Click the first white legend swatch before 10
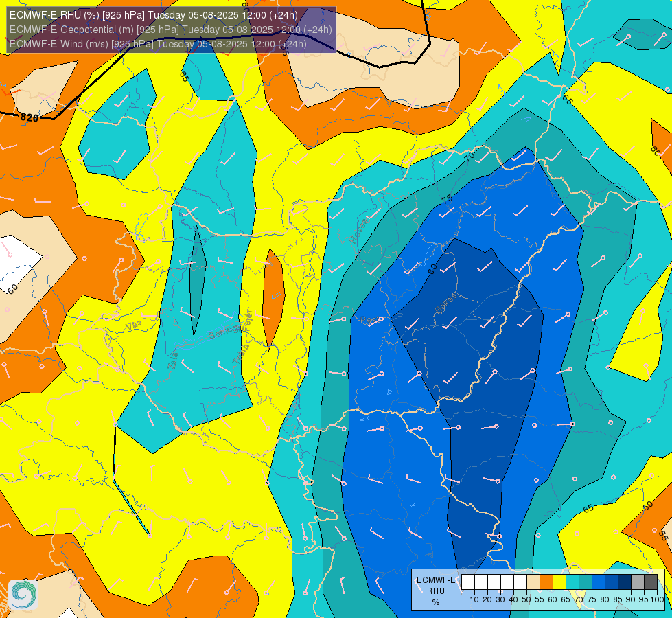The width and height of the screenshot is (672, 618). click(468, 582)
